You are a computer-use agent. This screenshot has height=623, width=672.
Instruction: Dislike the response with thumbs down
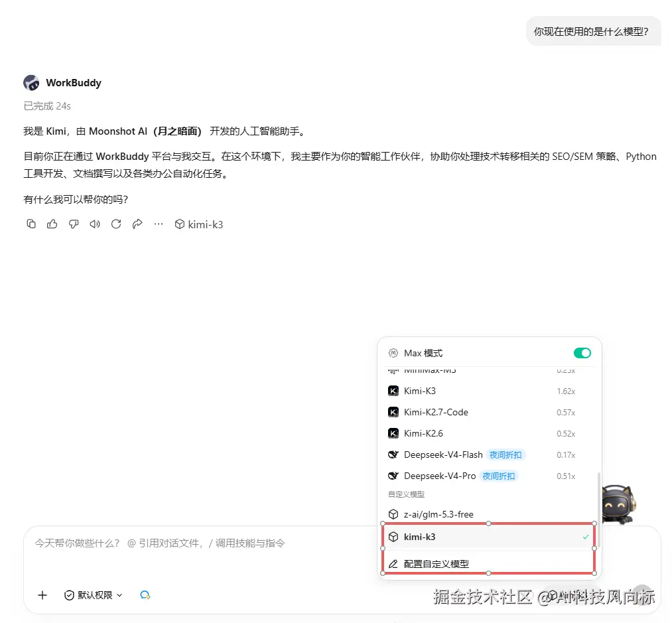[x=74, y=224]
